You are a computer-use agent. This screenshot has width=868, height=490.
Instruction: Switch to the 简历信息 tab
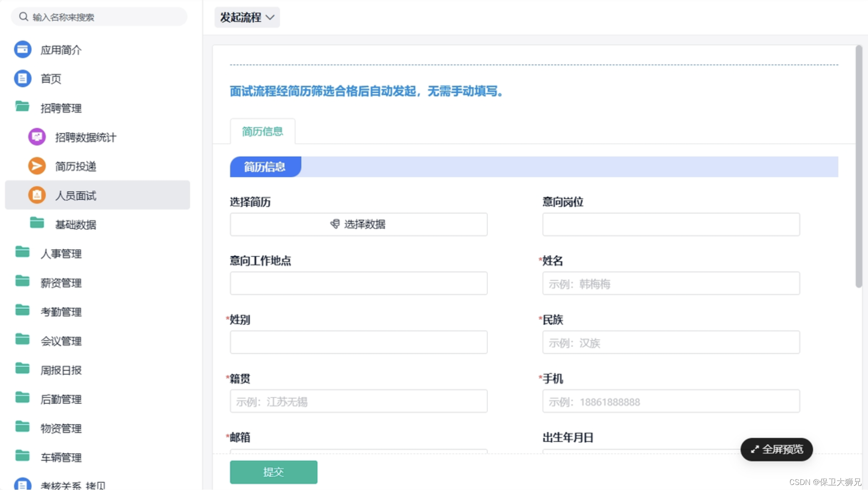point(262,132)
